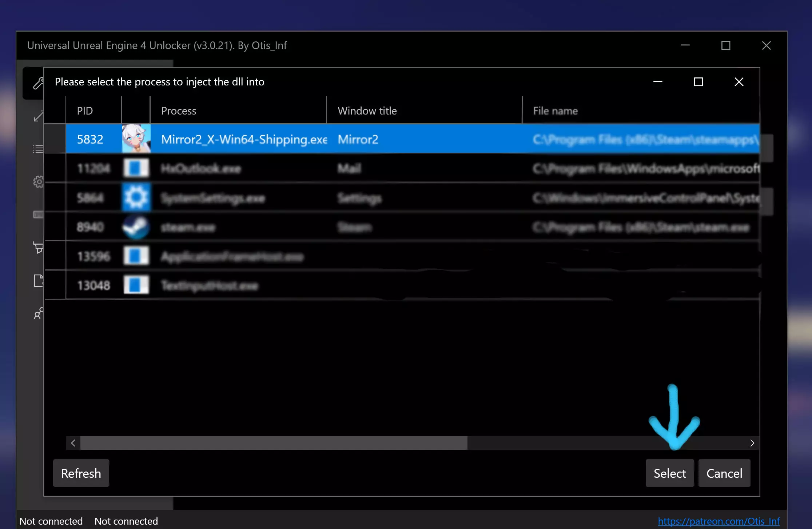This screenshot has height=529, width=812.
Task: Click the list sidebar icon
Action: click(x=38, y=149)
